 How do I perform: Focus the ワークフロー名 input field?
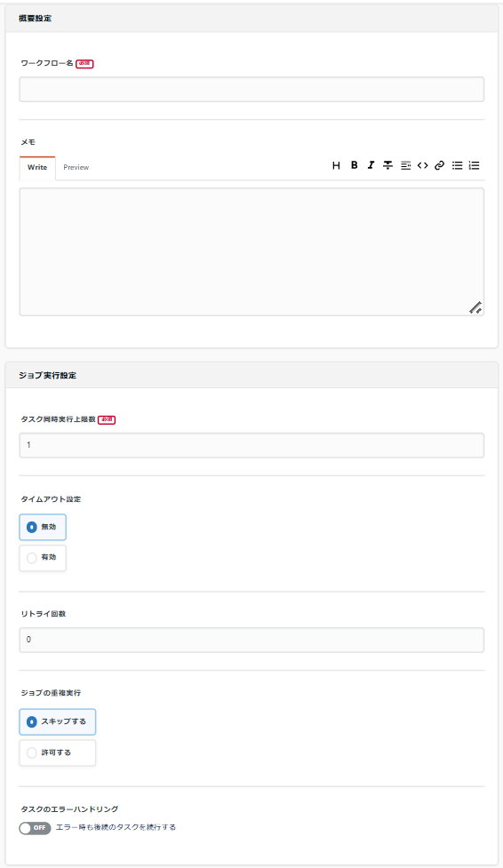(x=251, y=89)
